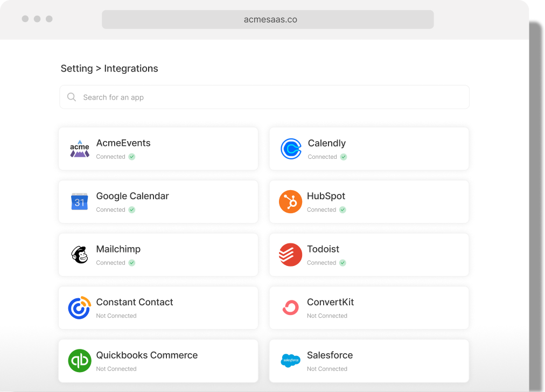This screenshot has height=392, width=545.
Task: Open Integrations breadcrumb item
Action: click(131, 68)
